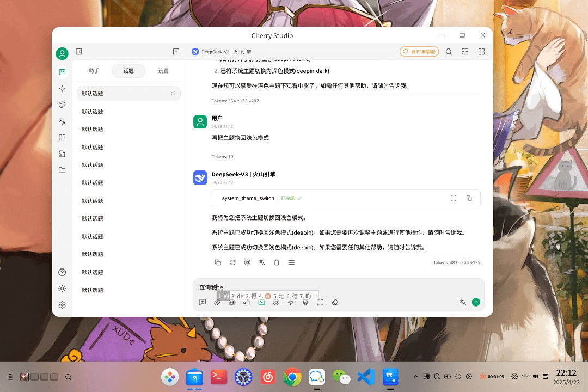
Task: Expand the input box to fullscreen
Action: click(x=320, y=302)
